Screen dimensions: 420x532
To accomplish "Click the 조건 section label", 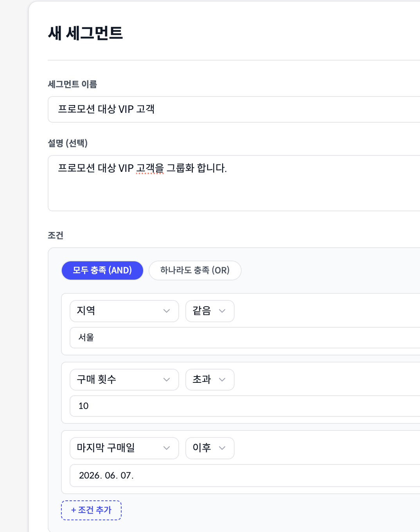I will click(56, 235).
